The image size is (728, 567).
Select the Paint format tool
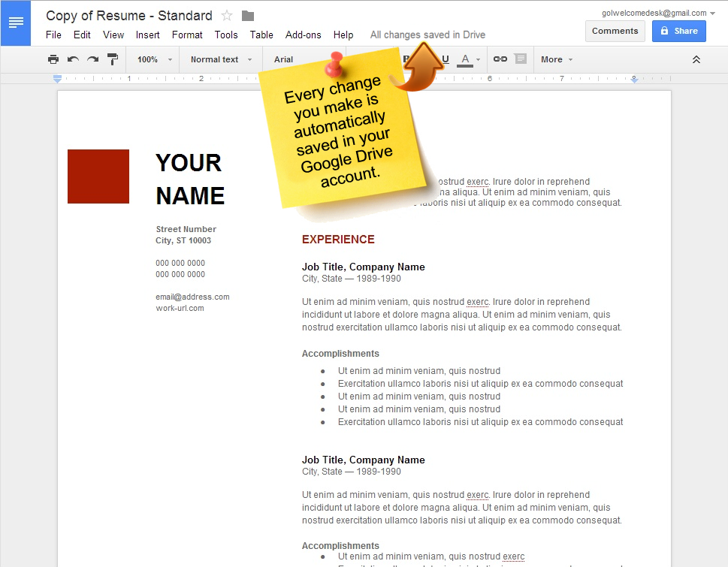click(113, 59)
